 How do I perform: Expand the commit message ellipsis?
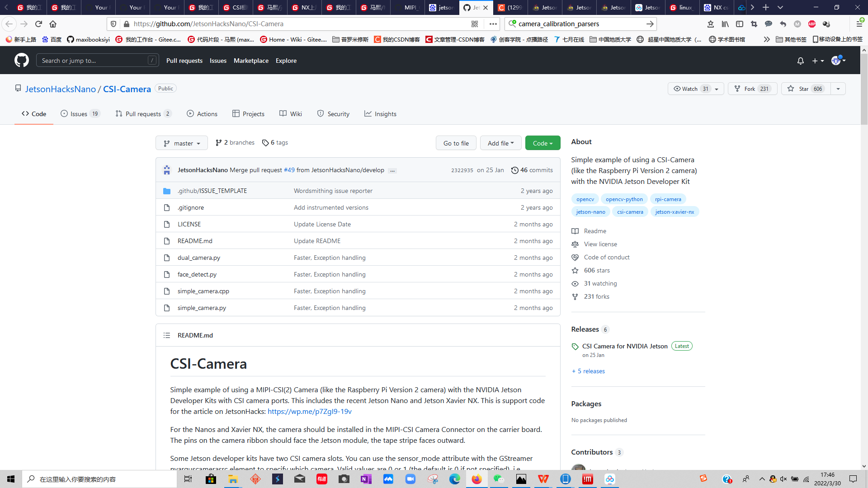coord(392,171)
